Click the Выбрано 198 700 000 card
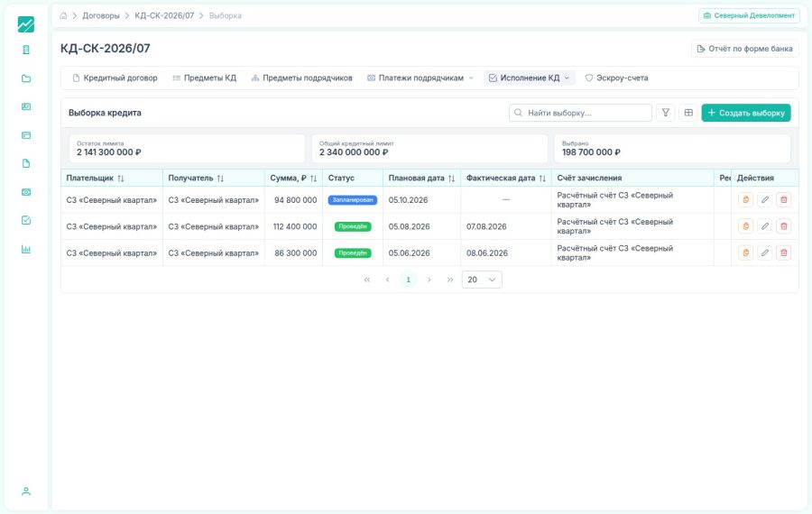Image resolution: width=812 pixels, height=514 pixels. (x=672, y=149)
